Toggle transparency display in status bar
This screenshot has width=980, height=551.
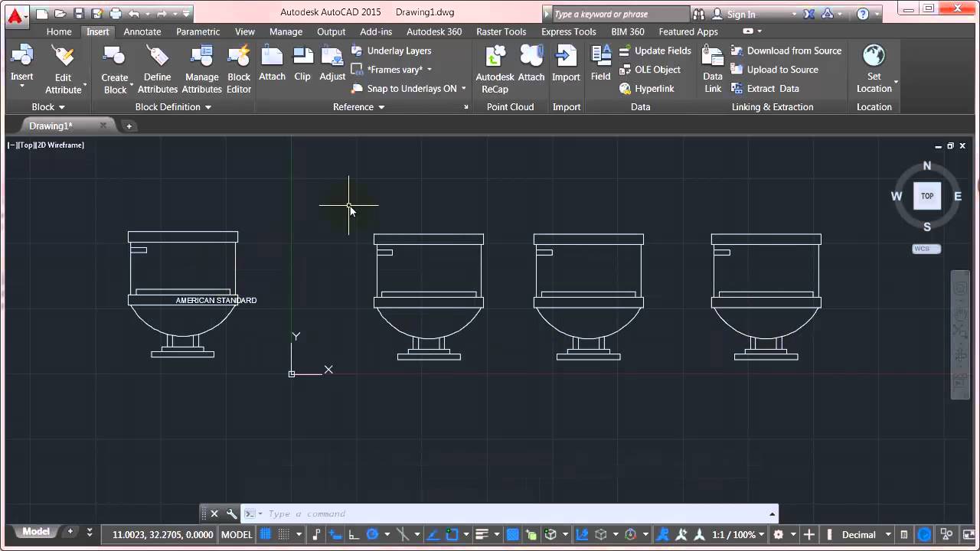[x=513, y=534]
